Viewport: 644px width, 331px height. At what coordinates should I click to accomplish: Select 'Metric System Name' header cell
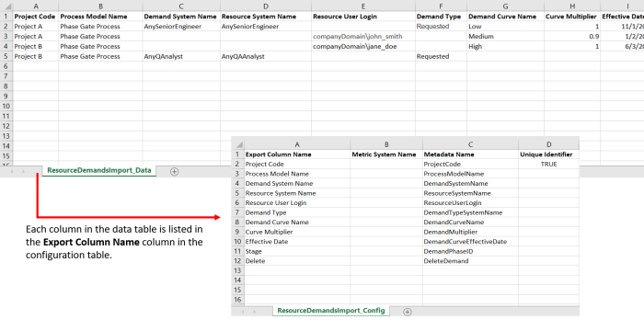tap(386, 154)
